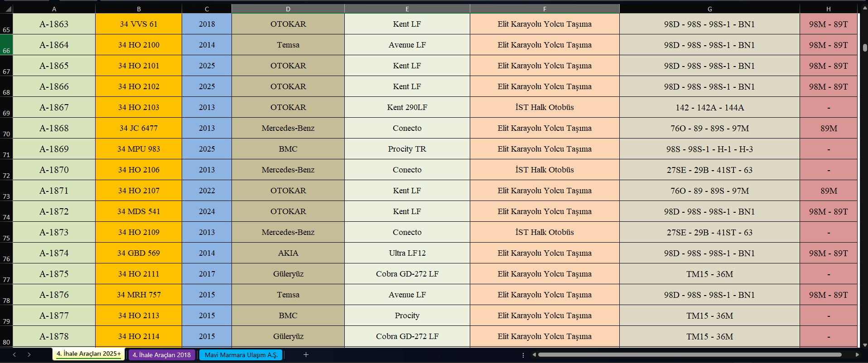
Task: Click the horizontal scrollbar right arrow
Action: (857, 355)
